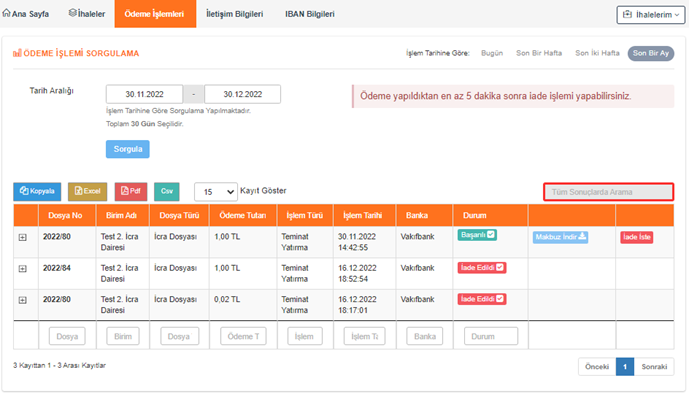
Task: Click the Sorgula button
Action: (127, 149)
